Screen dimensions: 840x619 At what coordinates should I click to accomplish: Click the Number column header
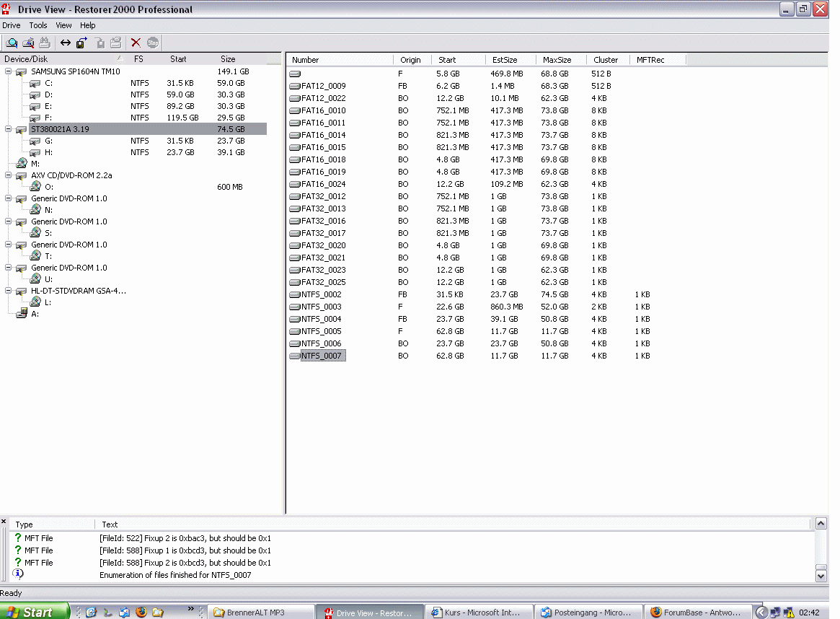tap(340, 60)
